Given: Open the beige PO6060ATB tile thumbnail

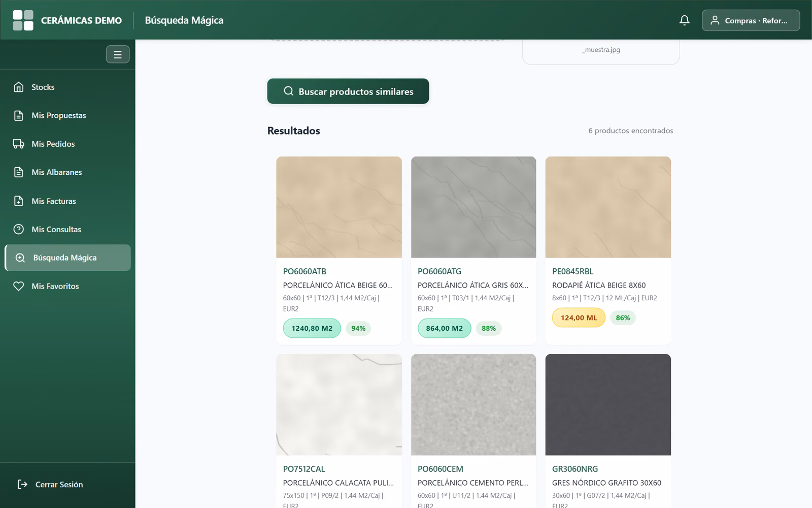Looking at the screenshot, I should pos(339,207).
